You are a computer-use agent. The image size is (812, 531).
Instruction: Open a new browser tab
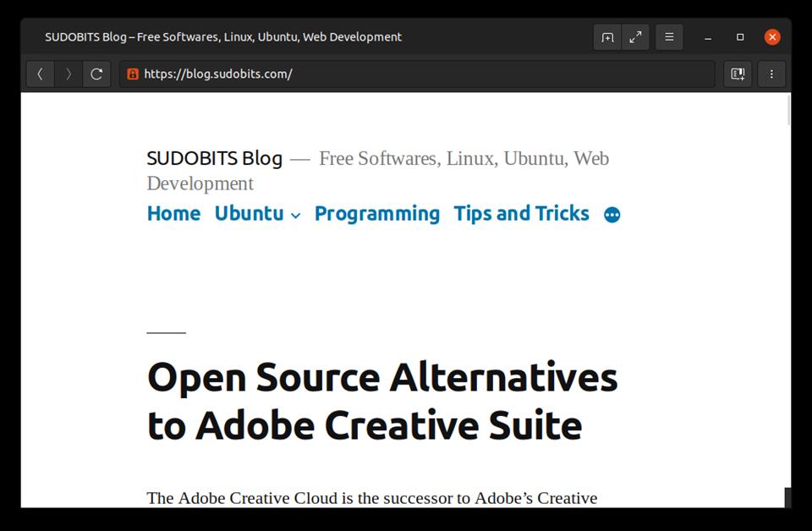pos(607,36)
